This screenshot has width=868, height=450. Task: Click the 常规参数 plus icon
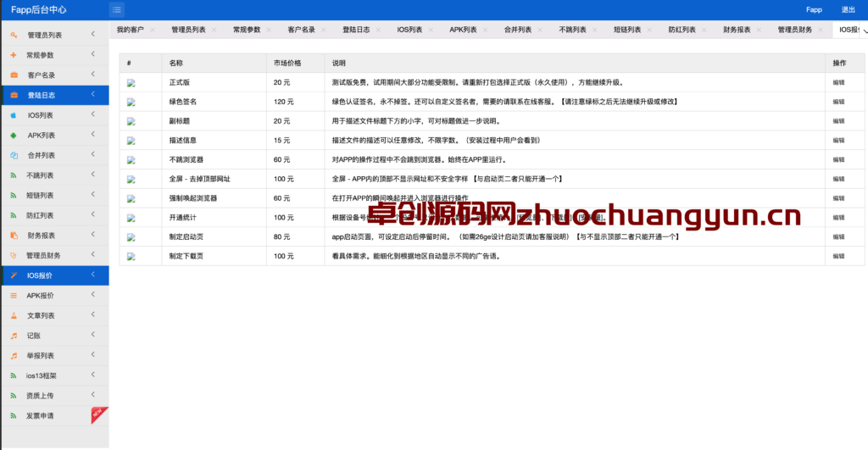pyautogui.click(x=14, y=55)
